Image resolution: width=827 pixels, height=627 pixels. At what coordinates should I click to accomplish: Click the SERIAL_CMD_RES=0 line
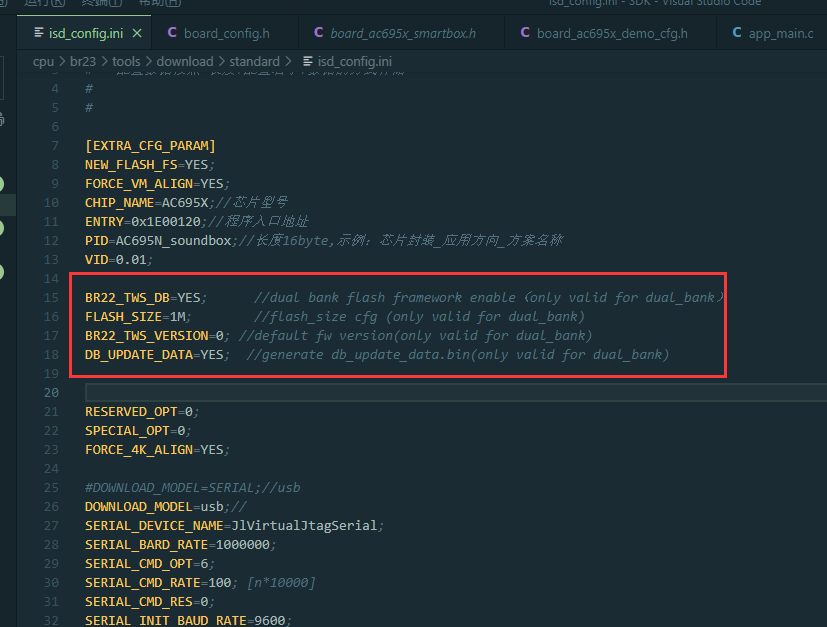click(x=150, y=601)
